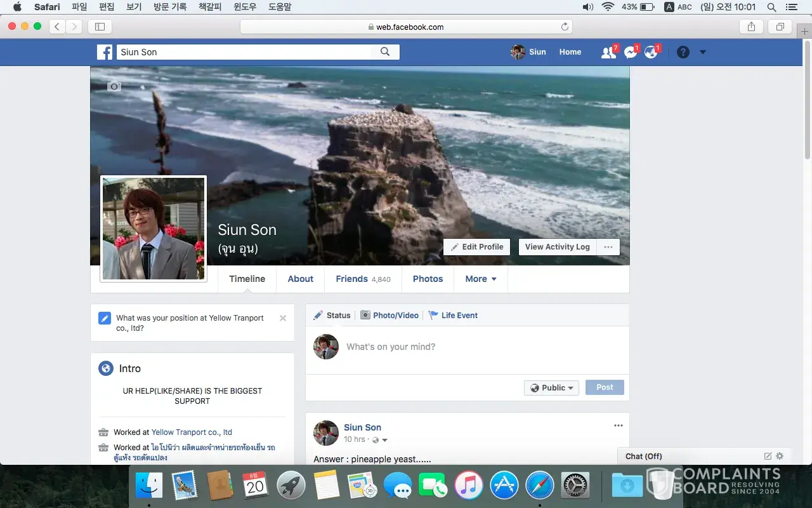Expand the More tab dropdown
This screenshot has width=812, height=508.
(x=480, y=279)
